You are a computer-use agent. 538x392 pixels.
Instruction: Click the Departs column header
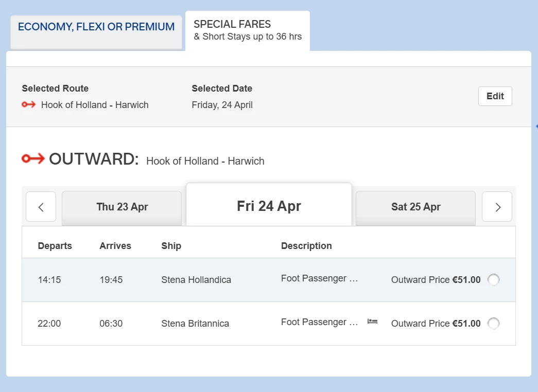pos(55,246)
